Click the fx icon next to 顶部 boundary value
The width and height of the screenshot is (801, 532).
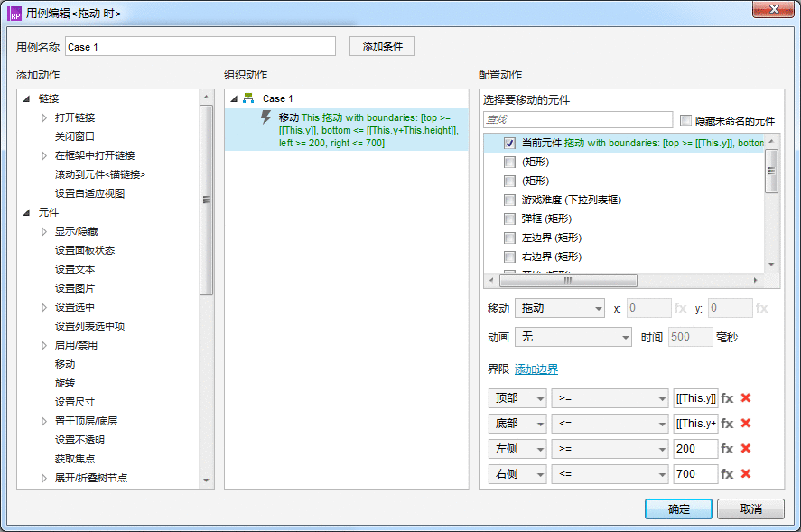727,398
